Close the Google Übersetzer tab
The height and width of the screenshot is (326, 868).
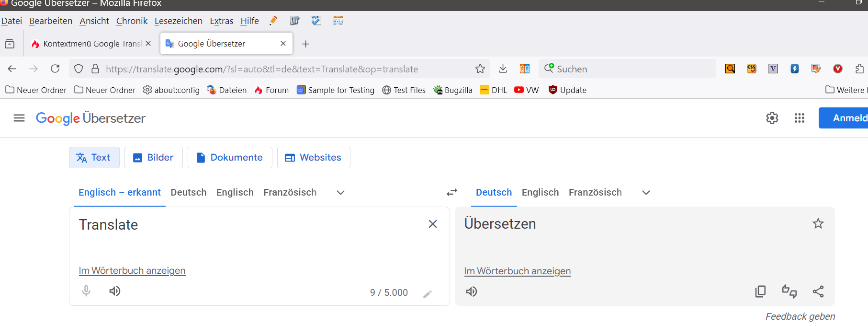point(283,44)
